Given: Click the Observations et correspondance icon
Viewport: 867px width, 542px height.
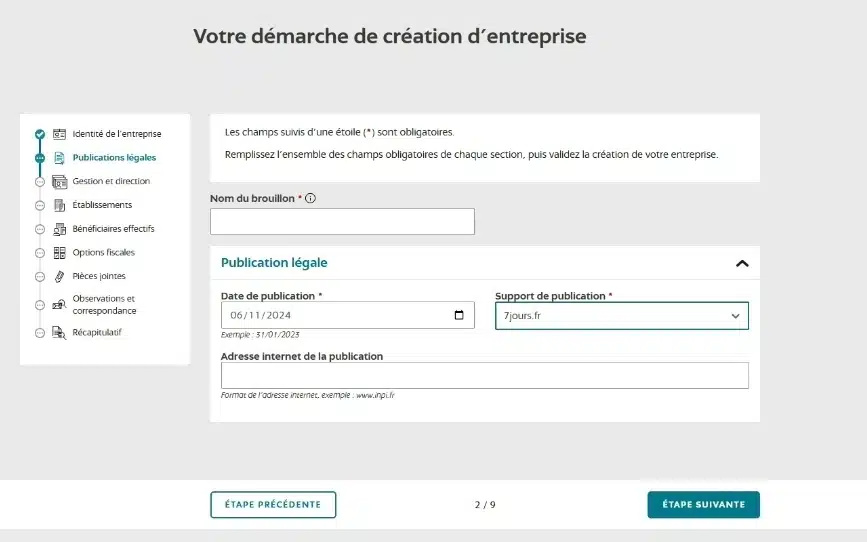Looking at the screenshot, I should pyautogui.click(x=59, y=305).
